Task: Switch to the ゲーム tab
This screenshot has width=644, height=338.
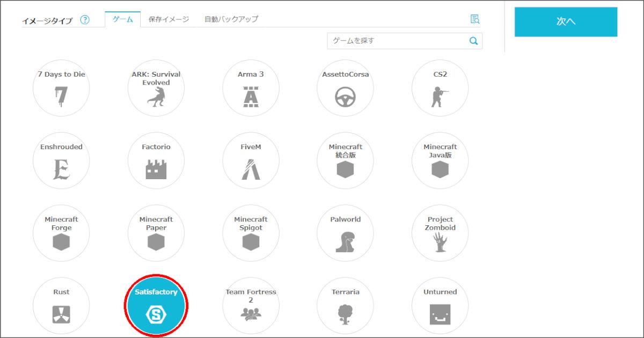Action: click(x=123, y=19)
